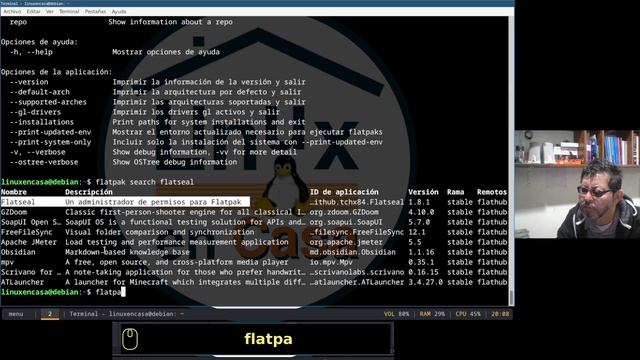Click the CPU 45% indicator

468,314
